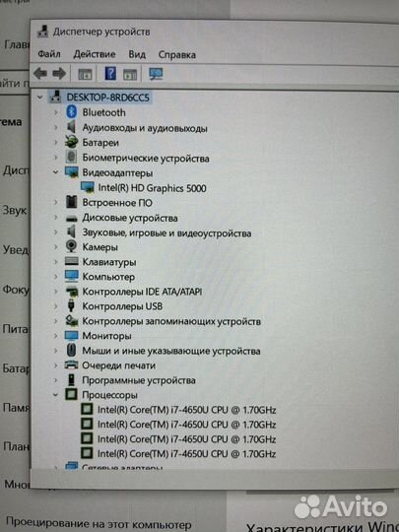Collapse the Процессоры category arrow
The image size is (399, 532).
(55, 395)
